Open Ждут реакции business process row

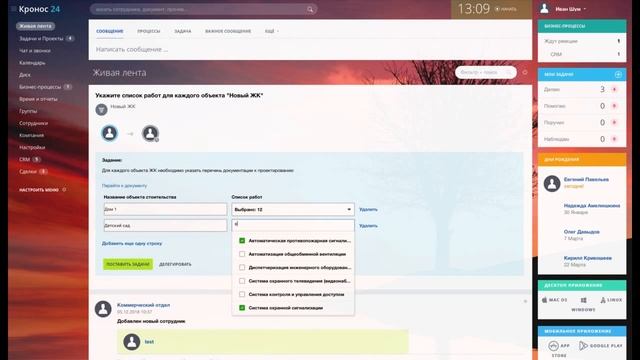pos(582,41)
